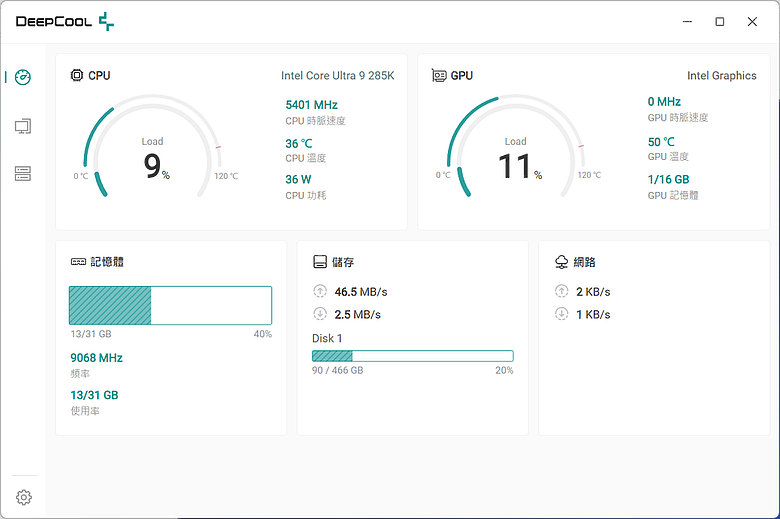Click the 46.5 MB/s storage read value
This screenshot has height=519, width=780.
coord(361,292)
